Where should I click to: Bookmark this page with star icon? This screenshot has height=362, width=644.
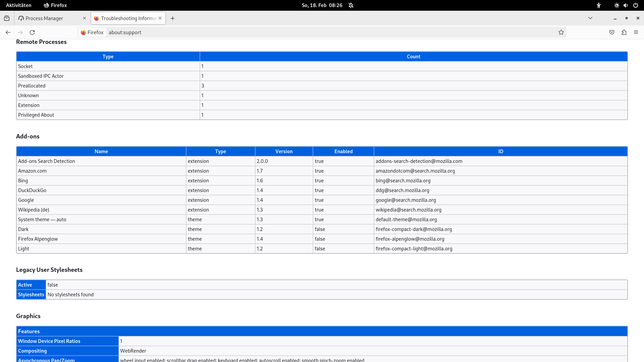pyautogui.click(x=561, y=32)
